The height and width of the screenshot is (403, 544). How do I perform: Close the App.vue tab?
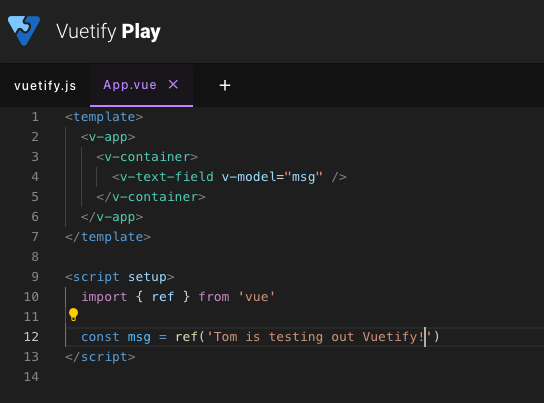click(173, 84)
